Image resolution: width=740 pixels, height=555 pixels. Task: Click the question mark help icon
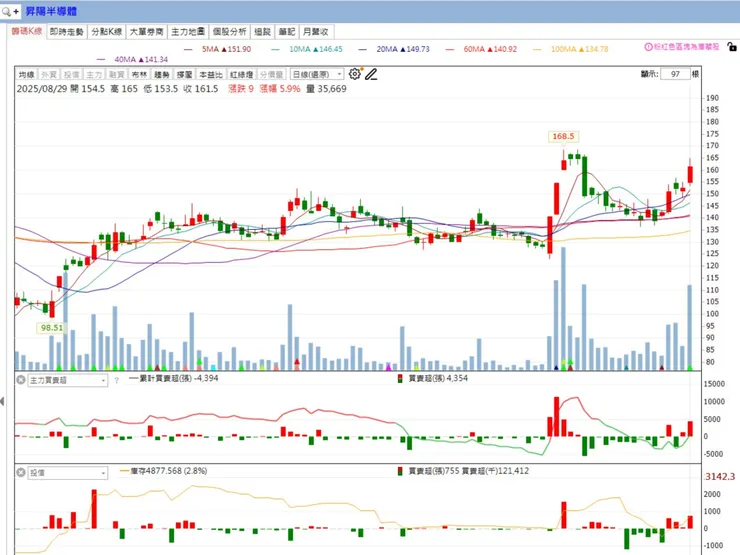117,380
